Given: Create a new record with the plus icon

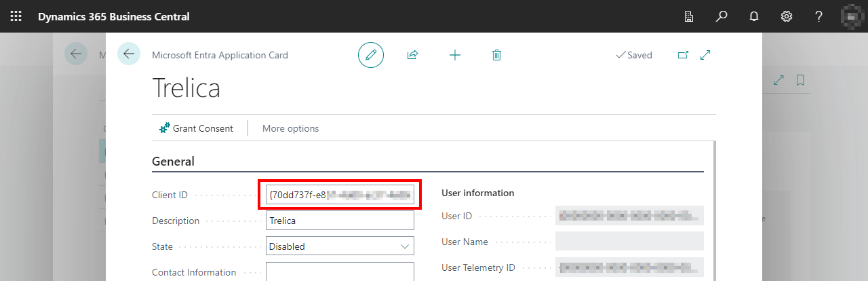Looking at the screenshot, I should (455, 55).
